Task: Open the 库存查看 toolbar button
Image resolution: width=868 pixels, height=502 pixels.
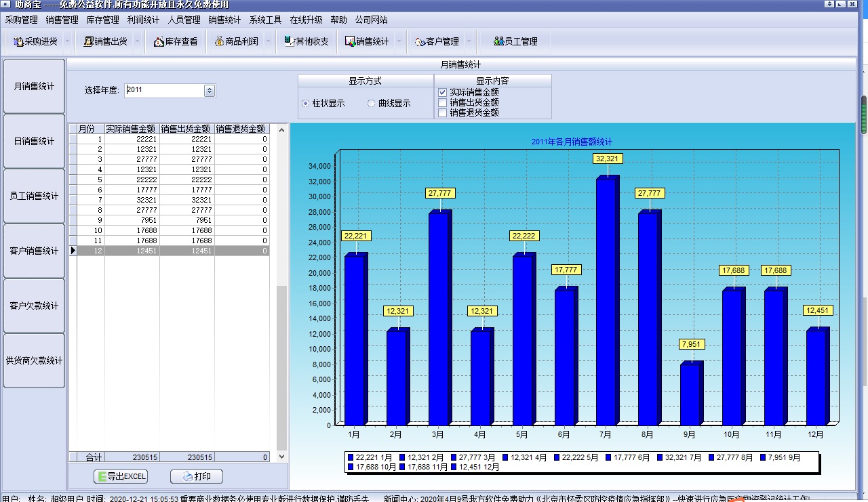Action: tap(176, 41)
